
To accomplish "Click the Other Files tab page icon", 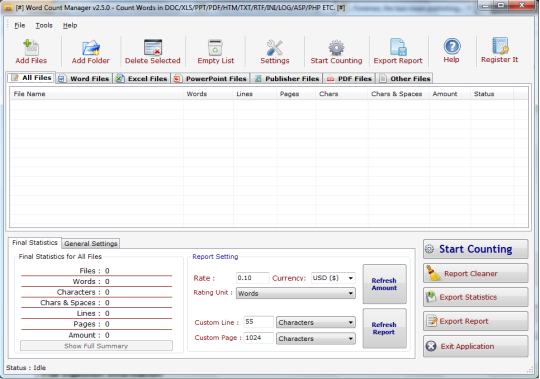I will (x=383, y=79).
